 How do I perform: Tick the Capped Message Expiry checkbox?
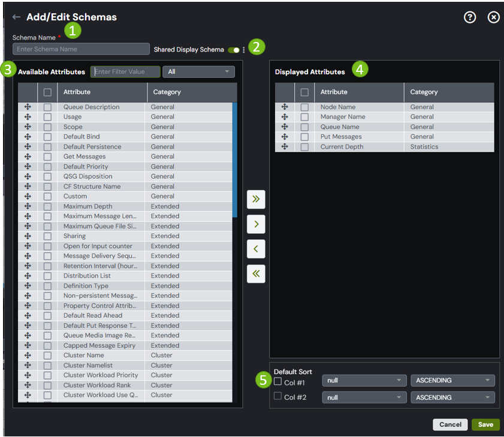[x=47, y=346]
